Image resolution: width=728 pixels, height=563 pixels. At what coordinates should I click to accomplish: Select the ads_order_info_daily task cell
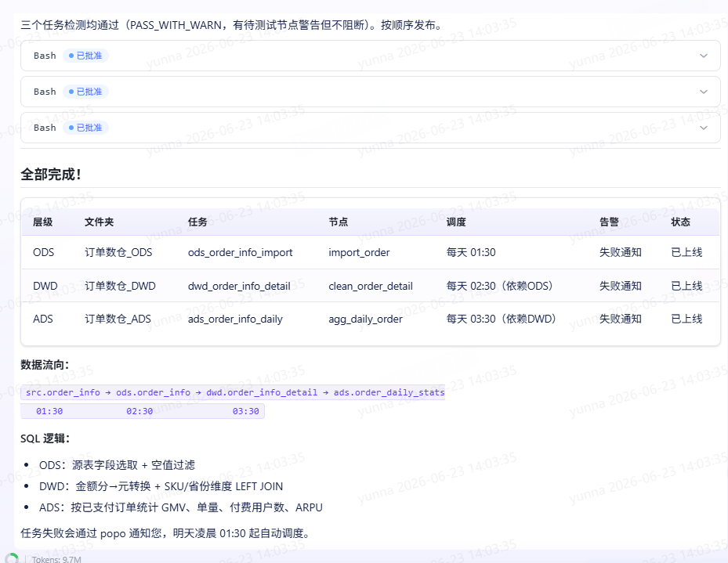tap(235, 319)
